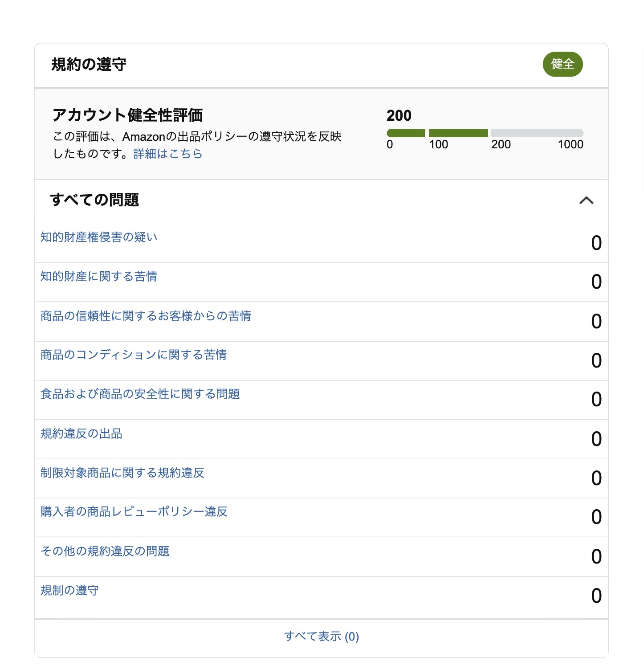The image size is (644, 670).
Task: Click すべて表示 (0) link
Action: [x=322, y=636]
